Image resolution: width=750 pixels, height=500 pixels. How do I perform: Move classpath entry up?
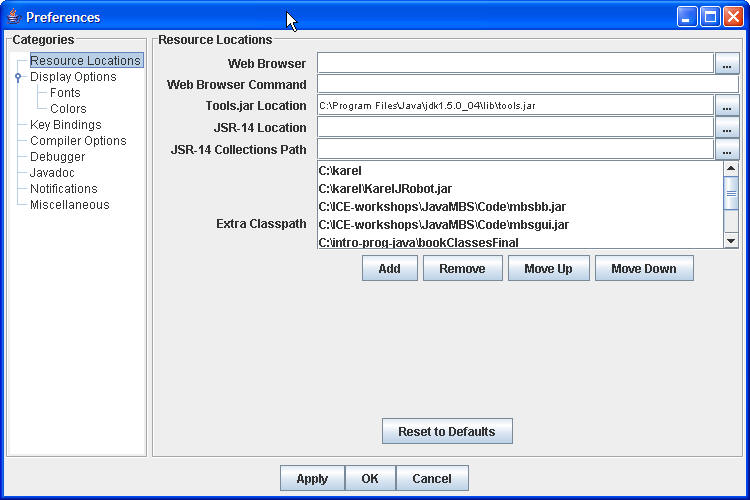[548, 268]
